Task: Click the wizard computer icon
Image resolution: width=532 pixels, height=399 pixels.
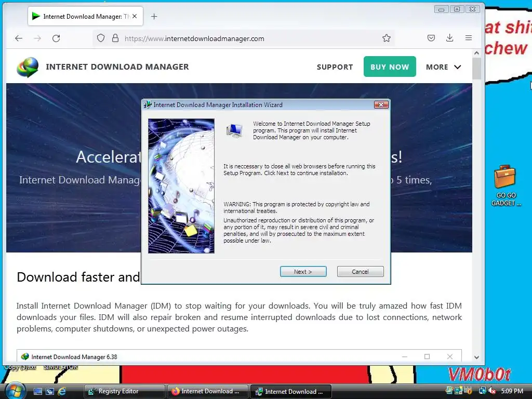Action: click(x=234, y=130)
